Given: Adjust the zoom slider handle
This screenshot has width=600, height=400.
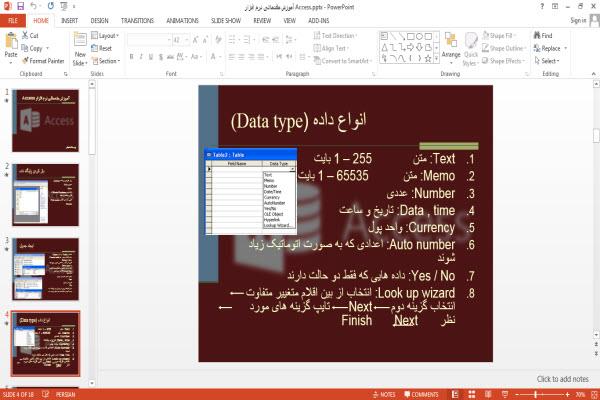Looking at the screenshot, I should 536,394.
